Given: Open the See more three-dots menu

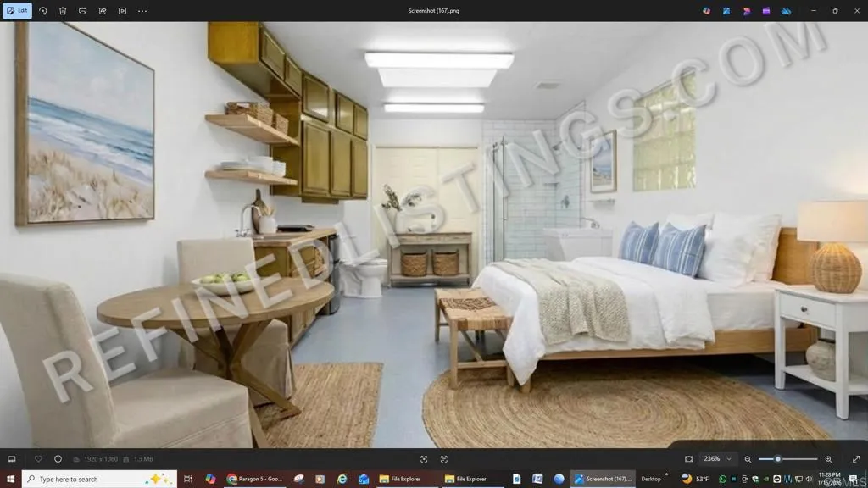Looking at the screenshot, I should point(142,11).
